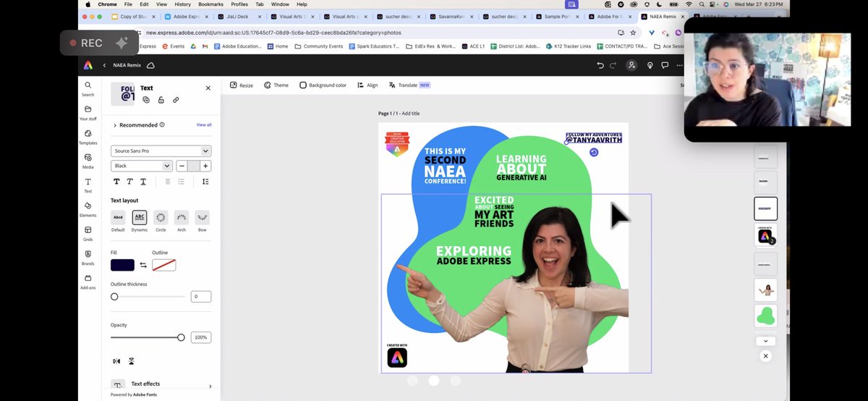Open the Theme option
Image resolution: width=868 pixels, height=401 pixels.
[x=276, y=85]
